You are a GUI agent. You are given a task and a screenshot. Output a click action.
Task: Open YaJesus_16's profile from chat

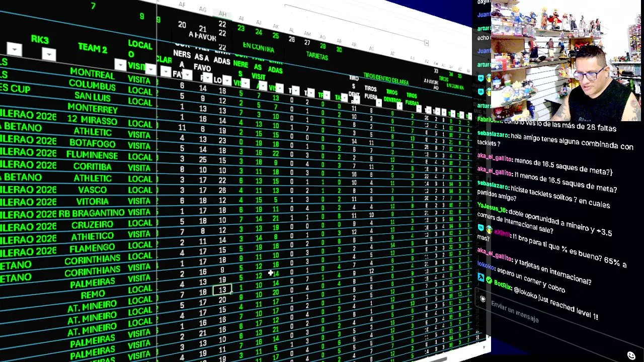491,208
